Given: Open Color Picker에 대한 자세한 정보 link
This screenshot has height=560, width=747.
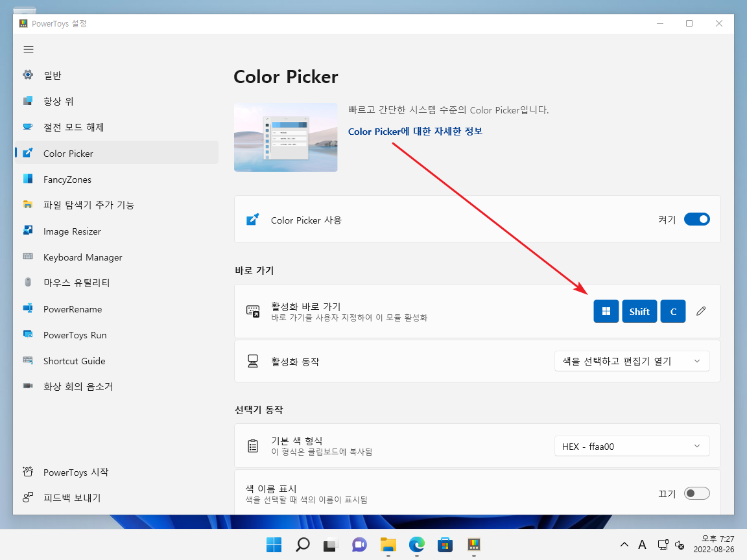Looking at the screenshot, I should (x=415, y=132).
